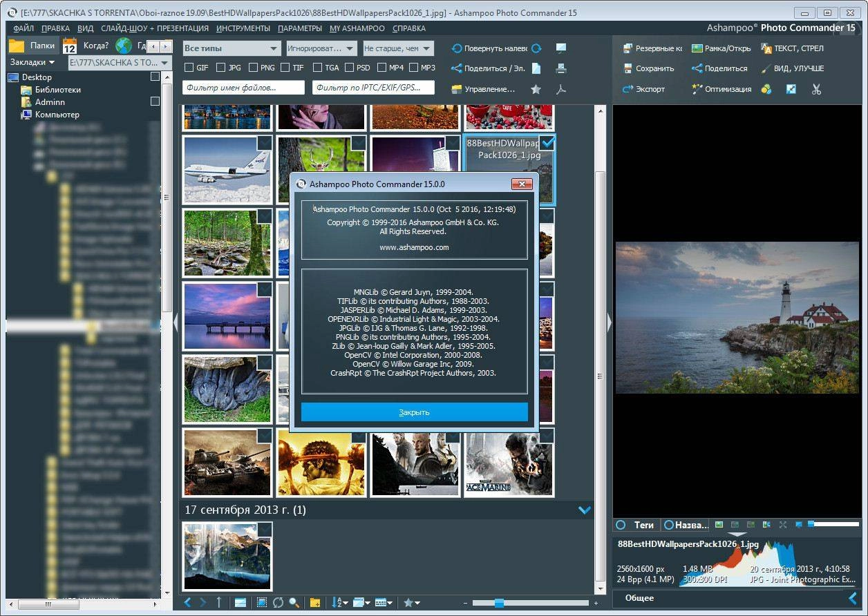This screenshot has width=868, height=616.
Task: Click the globe location icon
Action: [x=124, y=46]
